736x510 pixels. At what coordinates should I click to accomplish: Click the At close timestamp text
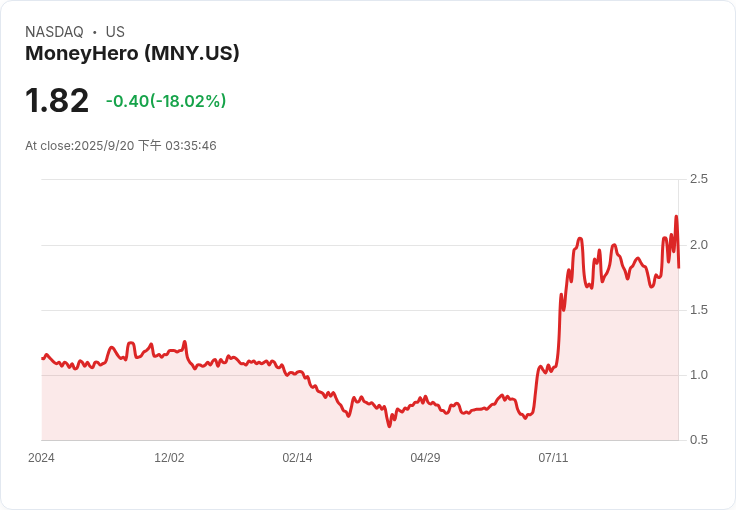pos(120,146)
